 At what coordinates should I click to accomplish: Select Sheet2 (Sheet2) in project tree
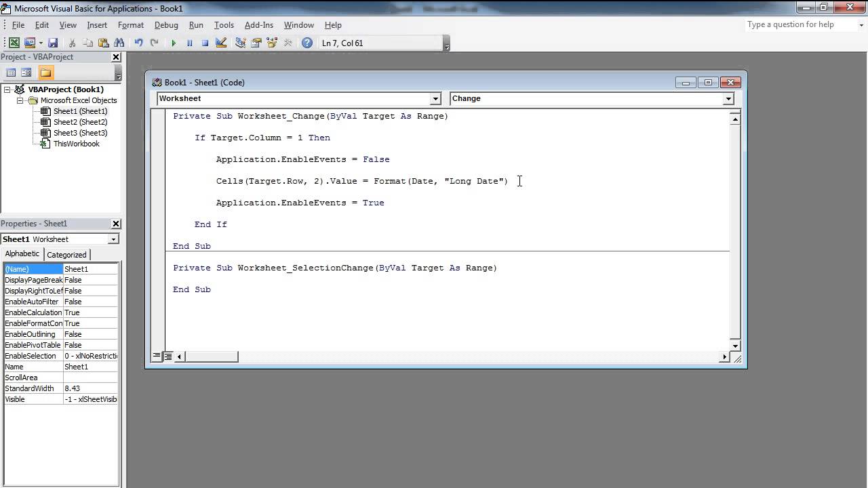pos(80,122)
